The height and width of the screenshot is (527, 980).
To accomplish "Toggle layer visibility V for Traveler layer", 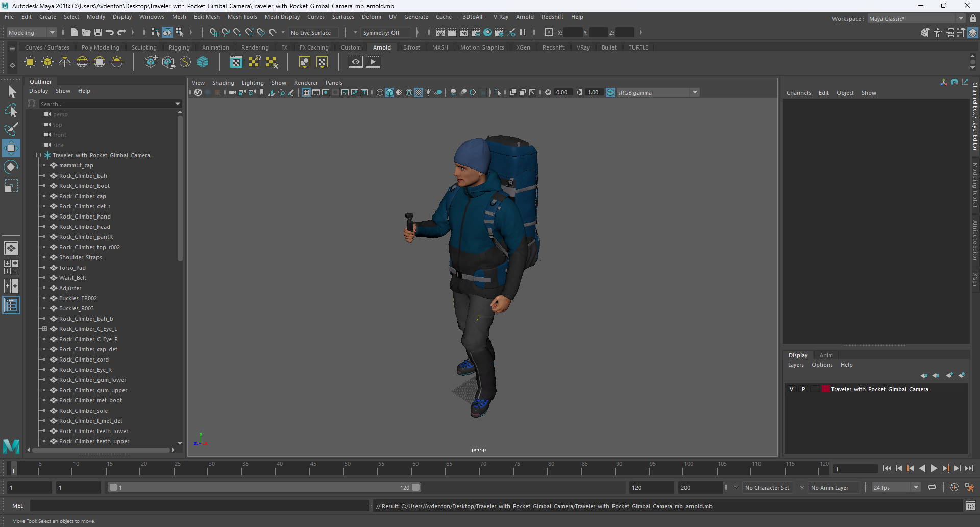I will pos(792,389).
